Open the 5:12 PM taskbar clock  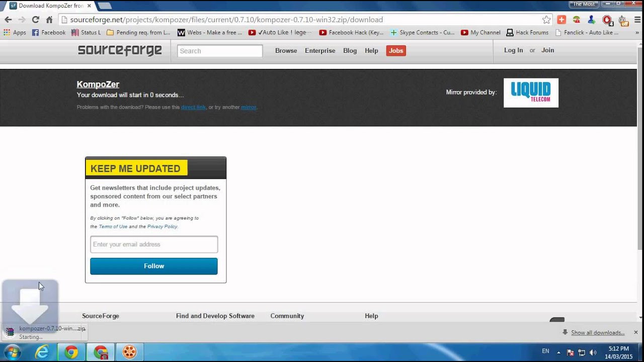click(618, 352)
